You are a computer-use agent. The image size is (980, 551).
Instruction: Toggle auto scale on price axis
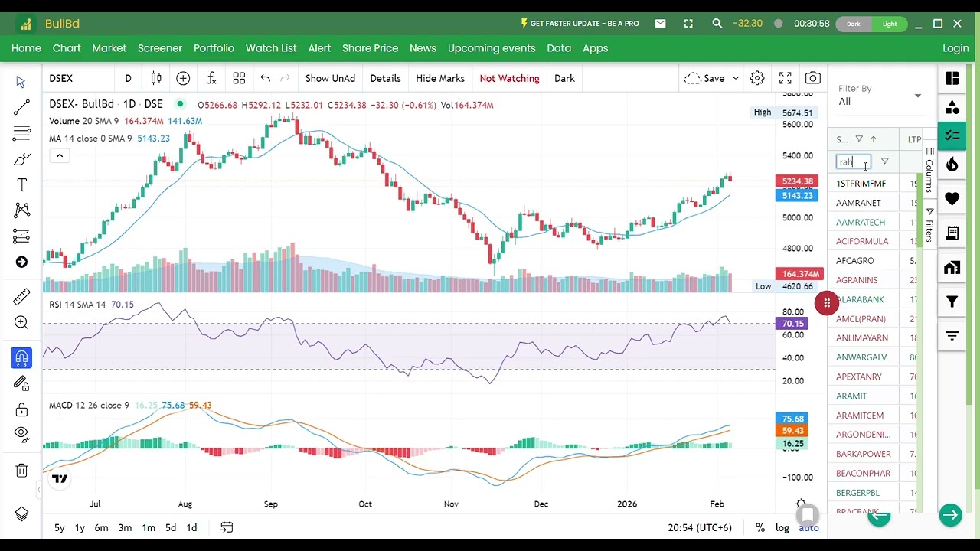(808, 527)
